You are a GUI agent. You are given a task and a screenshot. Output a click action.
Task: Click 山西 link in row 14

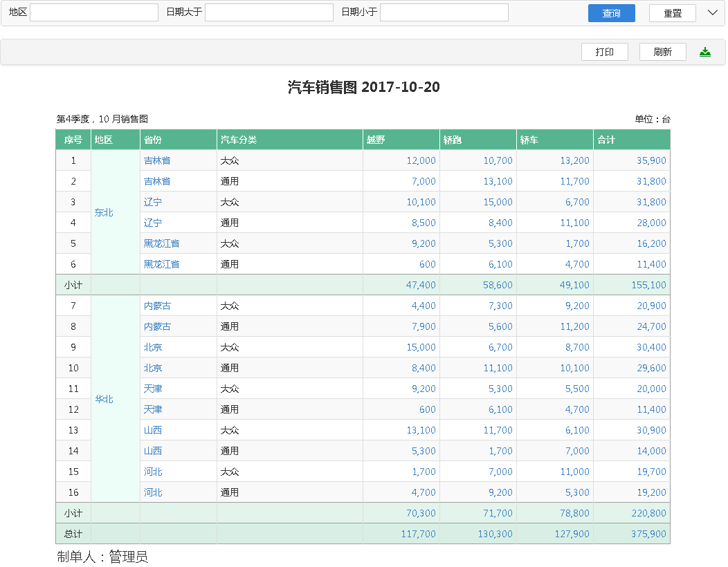tap(153, 451)
